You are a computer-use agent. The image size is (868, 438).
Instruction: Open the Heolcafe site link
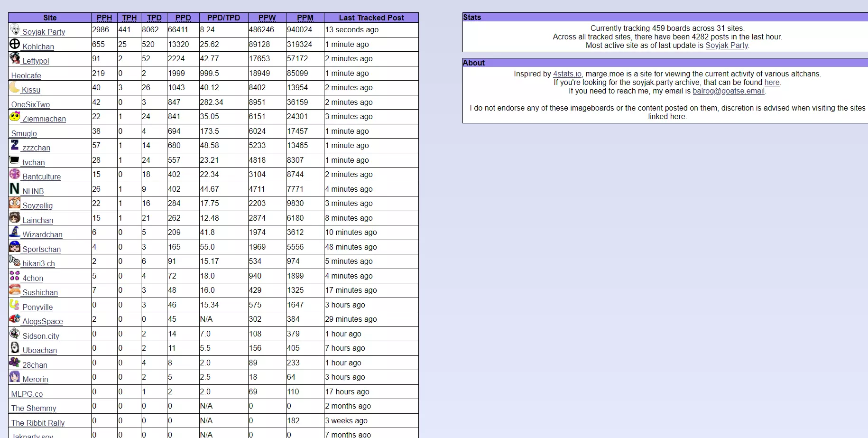click(x=26, y=75)
